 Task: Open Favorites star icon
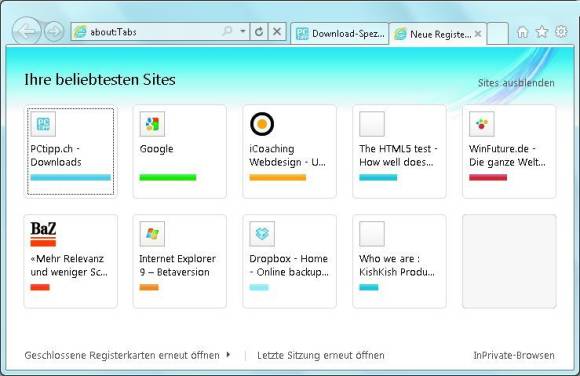click(542, 32)
